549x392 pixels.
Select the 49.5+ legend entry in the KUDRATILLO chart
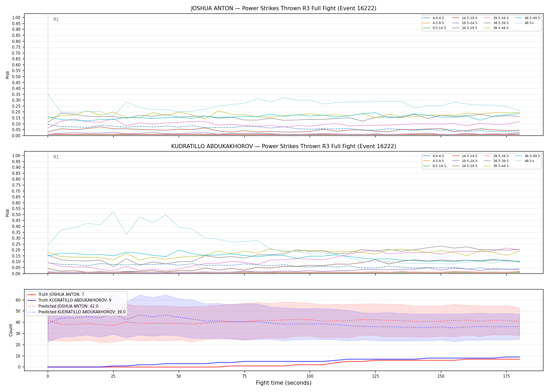point(525,161)
